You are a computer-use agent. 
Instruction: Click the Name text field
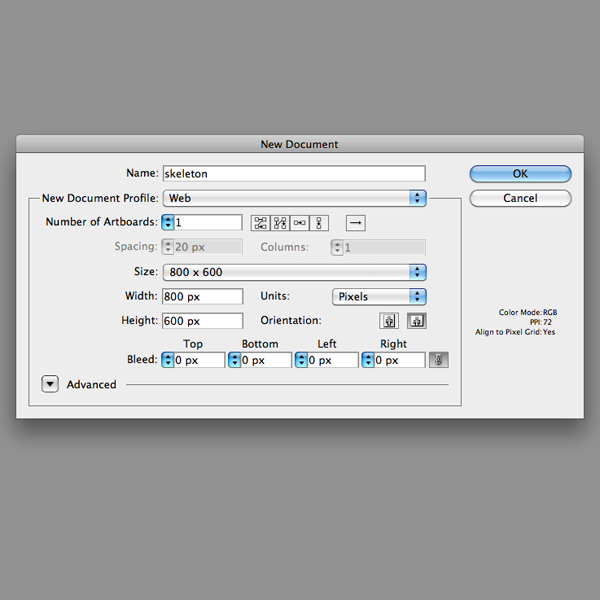click(x=294, y=174)
